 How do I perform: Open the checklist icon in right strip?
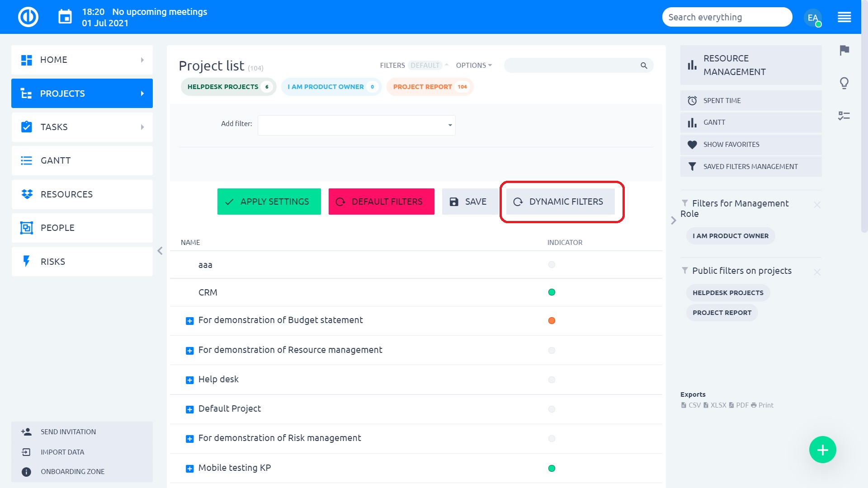click(844, 116)
